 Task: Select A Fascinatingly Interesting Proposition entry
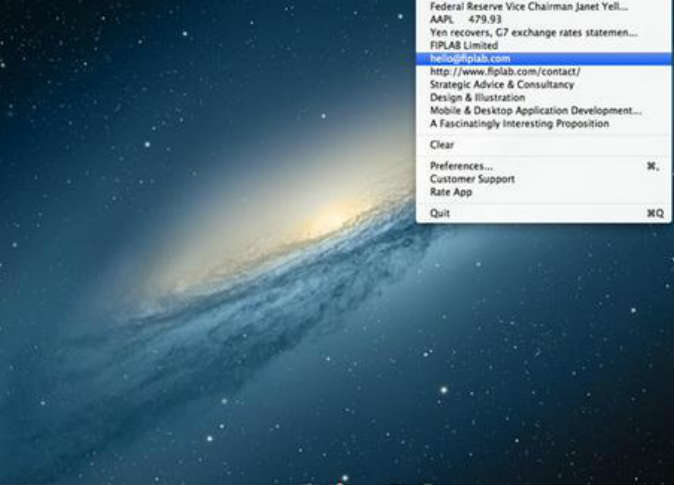(519, 124)
